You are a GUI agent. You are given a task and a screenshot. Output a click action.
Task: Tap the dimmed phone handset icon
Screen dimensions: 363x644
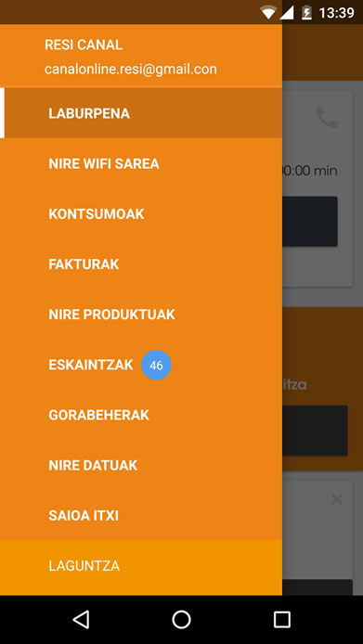[x=327, y=117]
